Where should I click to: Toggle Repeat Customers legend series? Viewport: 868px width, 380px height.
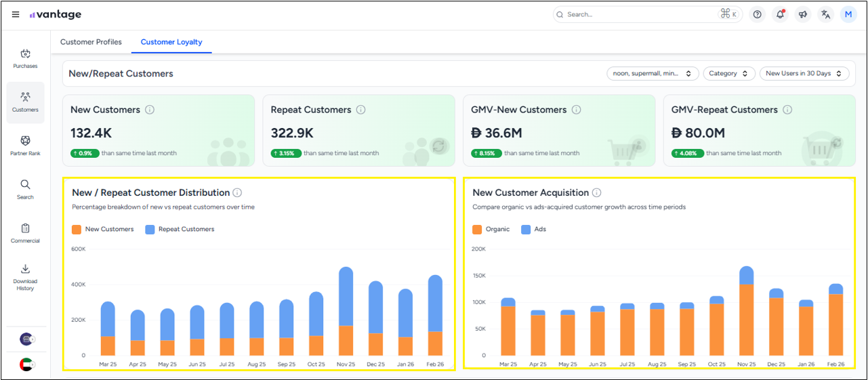click(x=180, y=230)
